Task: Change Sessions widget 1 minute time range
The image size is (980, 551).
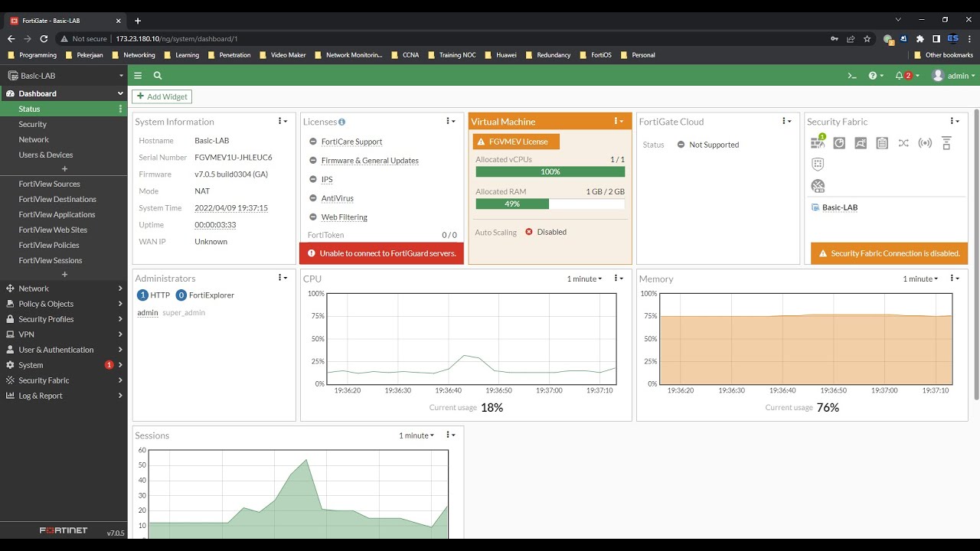Action: [416, 435]
